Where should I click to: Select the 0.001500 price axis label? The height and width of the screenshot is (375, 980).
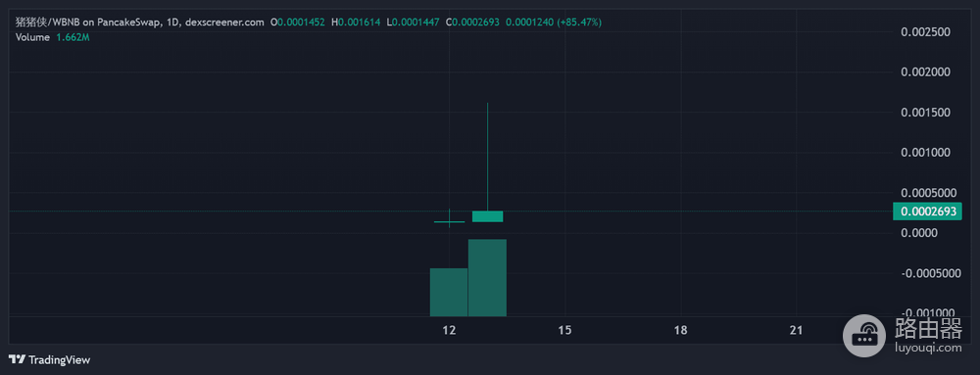click(x=926, y=113)
